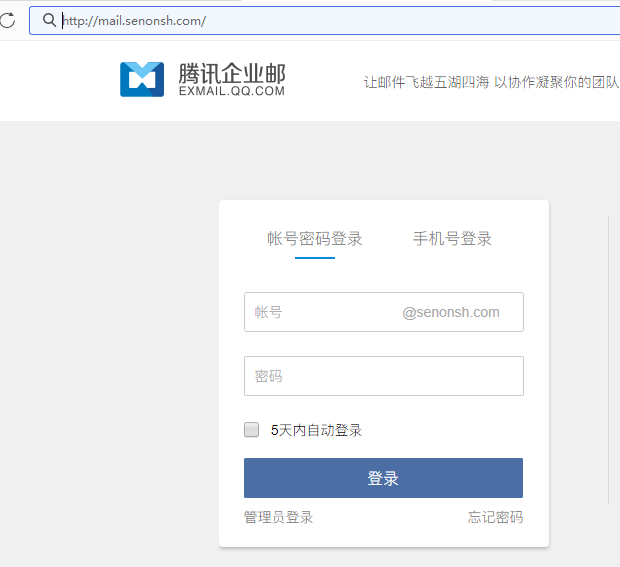The width and height of the screenshot is (620, 567).
Task: Click the mail.senonsh.com URL in address bar
Action: 135,20
